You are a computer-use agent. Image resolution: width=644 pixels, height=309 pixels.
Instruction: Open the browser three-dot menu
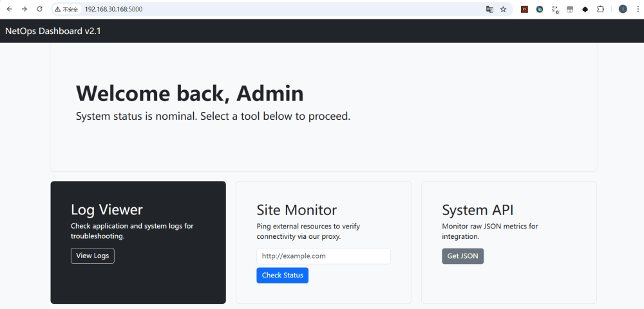(637, 9)
